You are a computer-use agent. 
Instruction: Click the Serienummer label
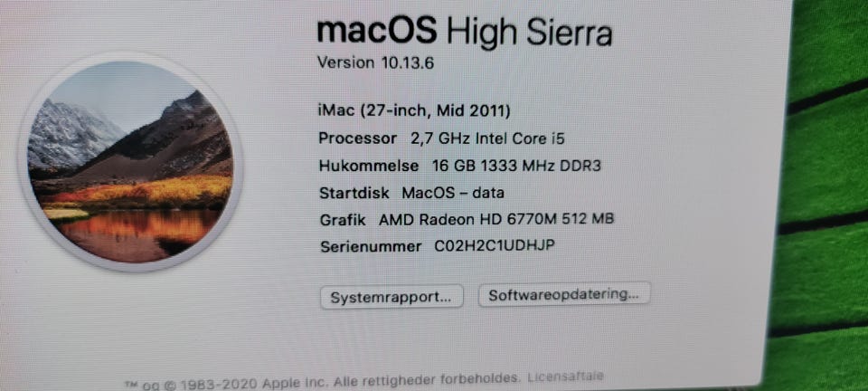[x=371, y=246]
